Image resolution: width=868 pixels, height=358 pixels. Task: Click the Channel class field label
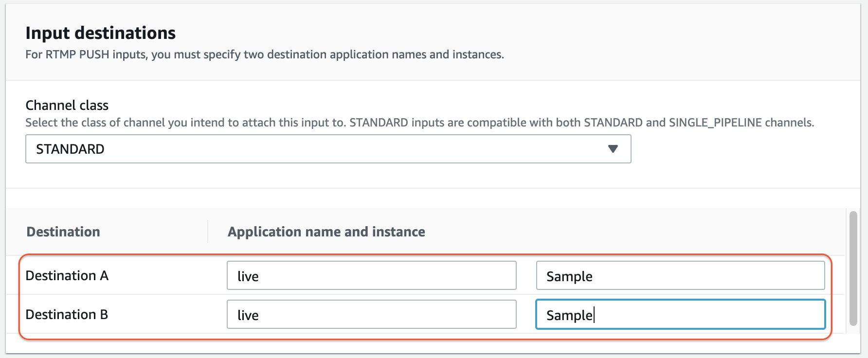pyautogui.click(x=67, y=106)
